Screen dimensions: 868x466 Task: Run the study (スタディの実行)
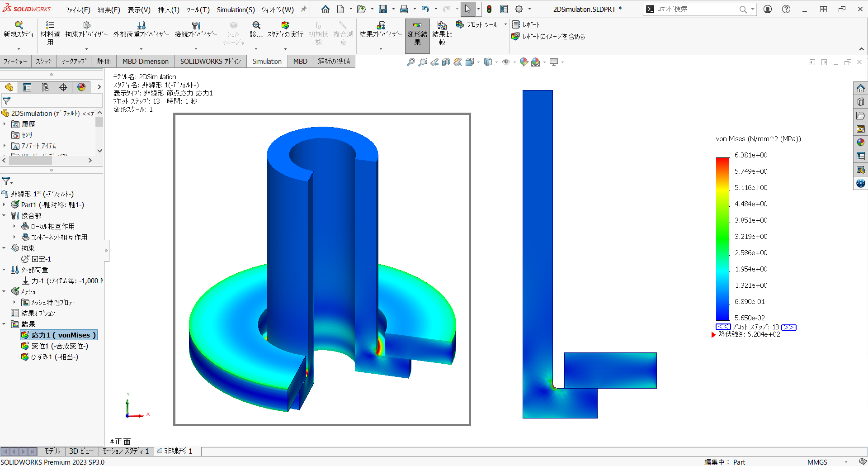click(x=285, y=30)
